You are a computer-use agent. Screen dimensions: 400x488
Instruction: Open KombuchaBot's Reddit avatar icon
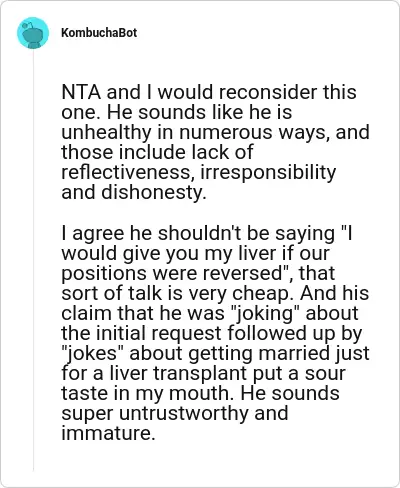point(33,33)
